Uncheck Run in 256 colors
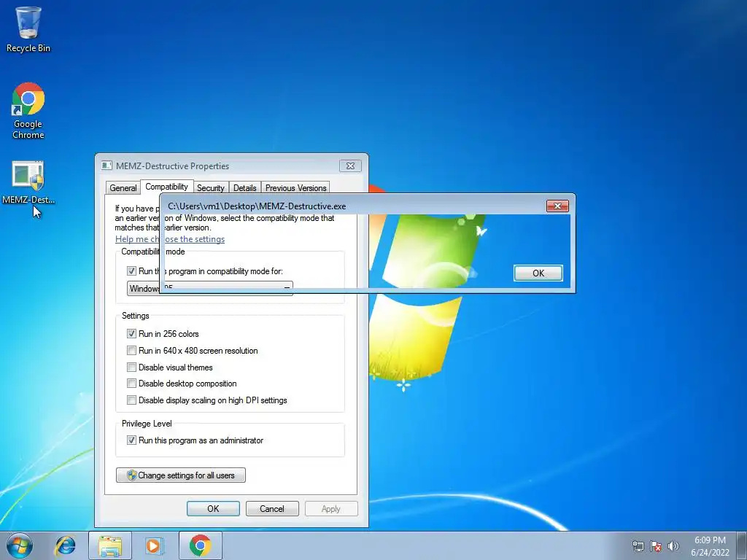Screen dimensions: 747x560 click(131, 334)
